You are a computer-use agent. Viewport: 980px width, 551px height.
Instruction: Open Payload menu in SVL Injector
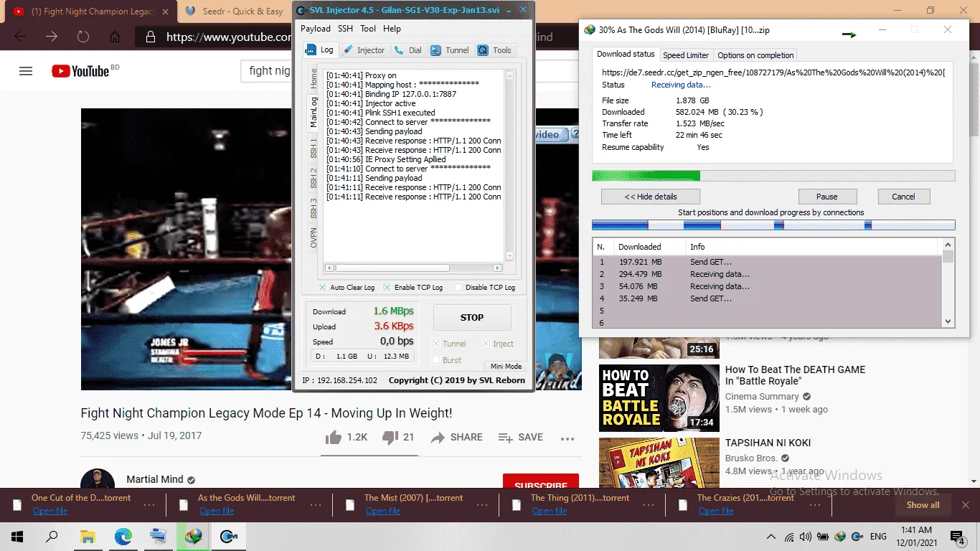click(x=316, y=29)
